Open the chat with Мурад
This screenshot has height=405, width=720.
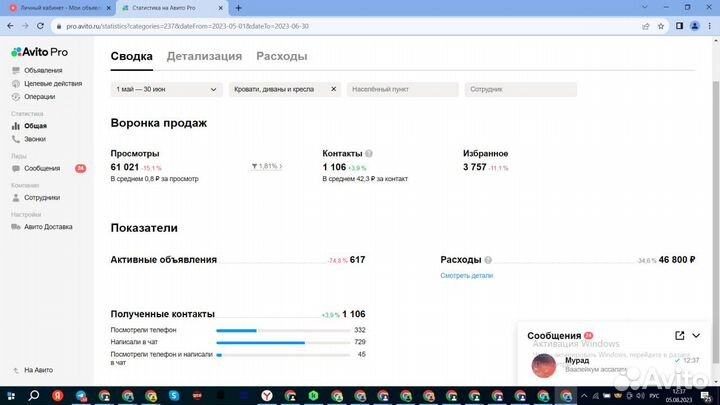coord(614,365)
